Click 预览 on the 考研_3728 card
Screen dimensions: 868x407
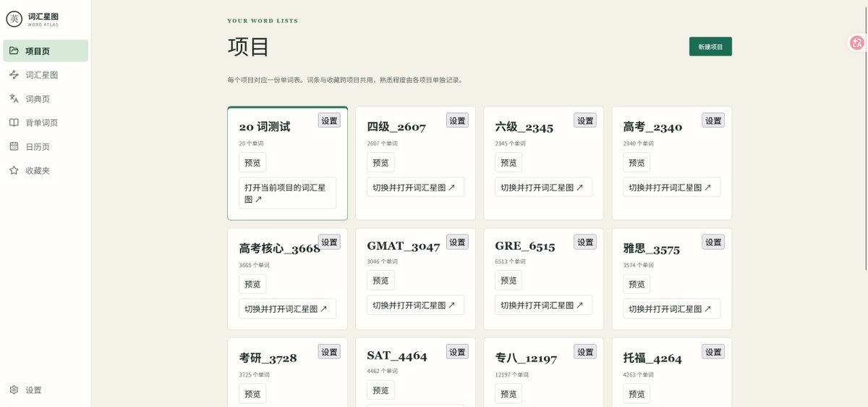(x=252, y=394)
